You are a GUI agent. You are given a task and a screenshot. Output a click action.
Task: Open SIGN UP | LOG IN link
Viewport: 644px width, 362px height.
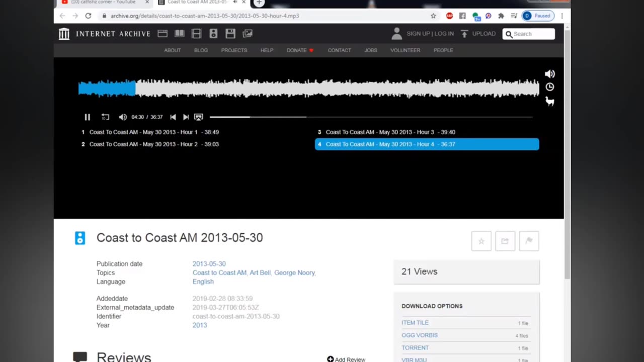pyautogui.click(x=430, y=34)
